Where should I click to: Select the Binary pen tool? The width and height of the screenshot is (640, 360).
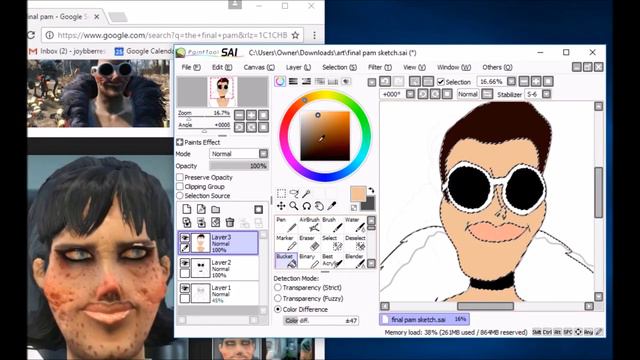pyautogui.click(x=309, y=260)
